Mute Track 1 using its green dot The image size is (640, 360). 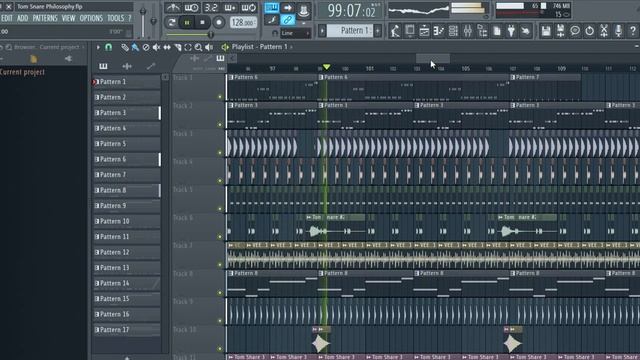[220, 97]
